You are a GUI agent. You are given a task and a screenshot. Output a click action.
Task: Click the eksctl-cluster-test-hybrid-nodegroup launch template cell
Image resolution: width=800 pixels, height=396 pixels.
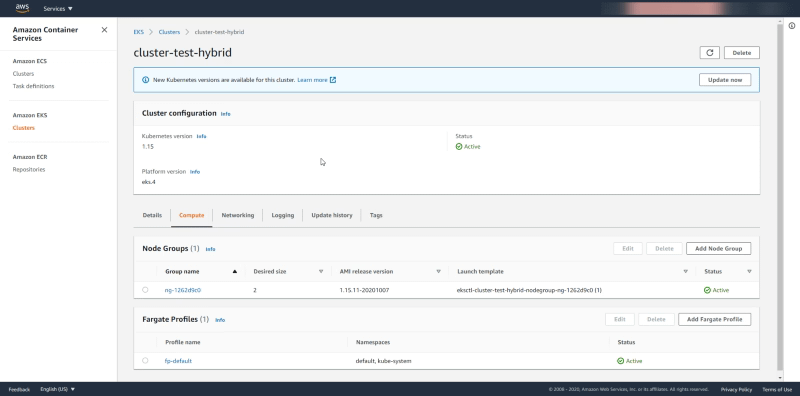pos(529,290)
